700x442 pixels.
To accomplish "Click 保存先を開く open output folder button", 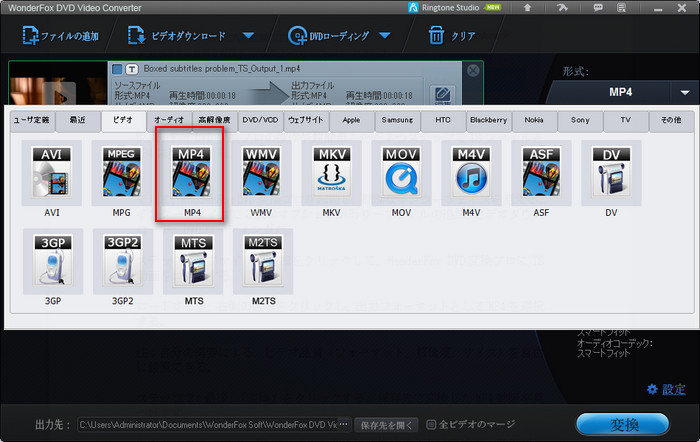I will point(386,425).
